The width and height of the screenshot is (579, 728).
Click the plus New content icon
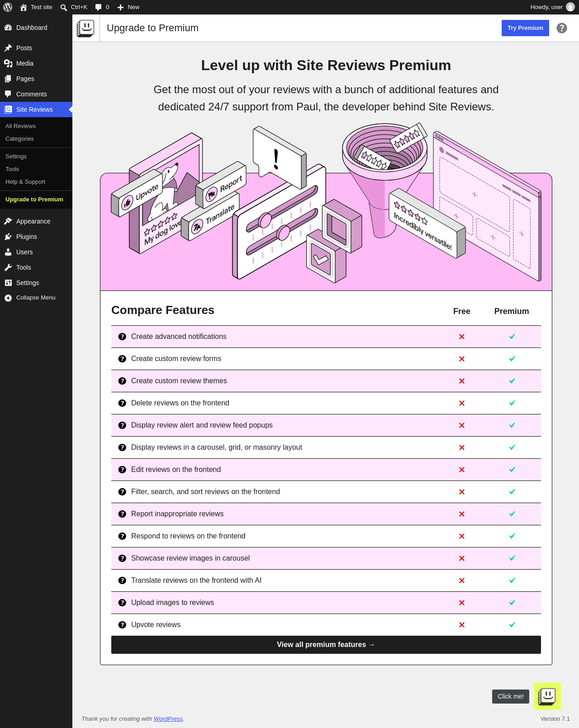point(120,7)
